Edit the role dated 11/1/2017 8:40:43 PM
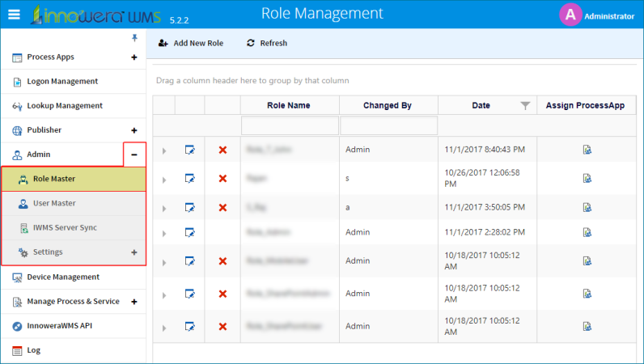 [x=190, y=150]
